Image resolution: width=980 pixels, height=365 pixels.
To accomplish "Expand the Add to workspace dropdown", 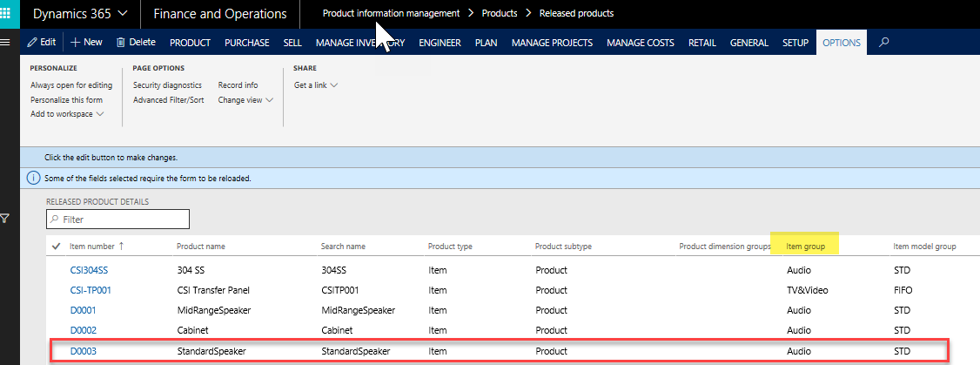I will click(x=67, y=114).
